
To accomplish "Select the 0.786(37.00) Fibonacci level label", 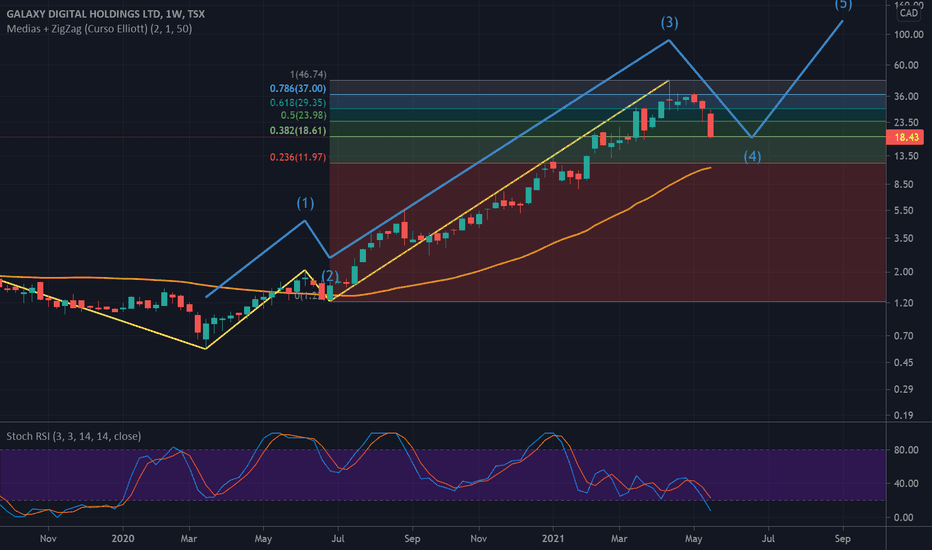I will (298, 89).
